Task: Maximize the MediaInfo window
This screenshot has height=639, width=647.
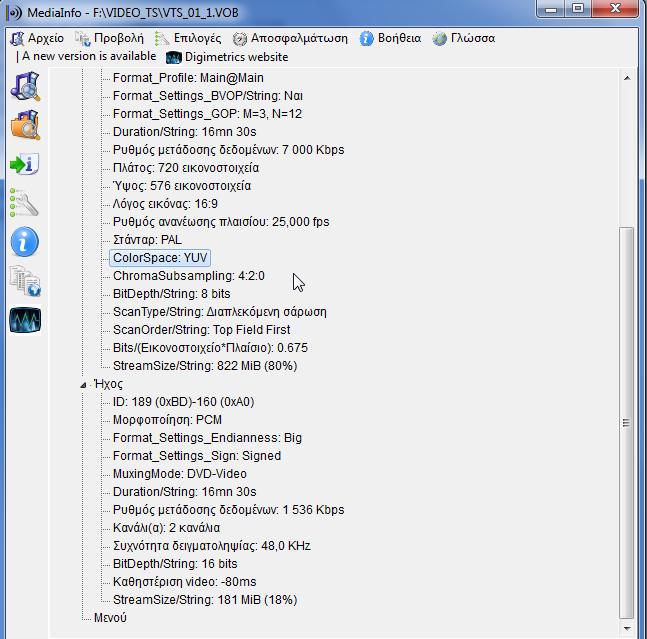Action: point(578,8)
